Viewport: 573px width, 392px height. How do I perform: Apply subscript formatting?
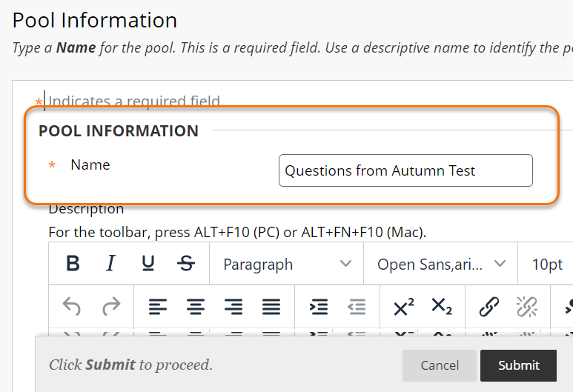[x=441, y=306]
